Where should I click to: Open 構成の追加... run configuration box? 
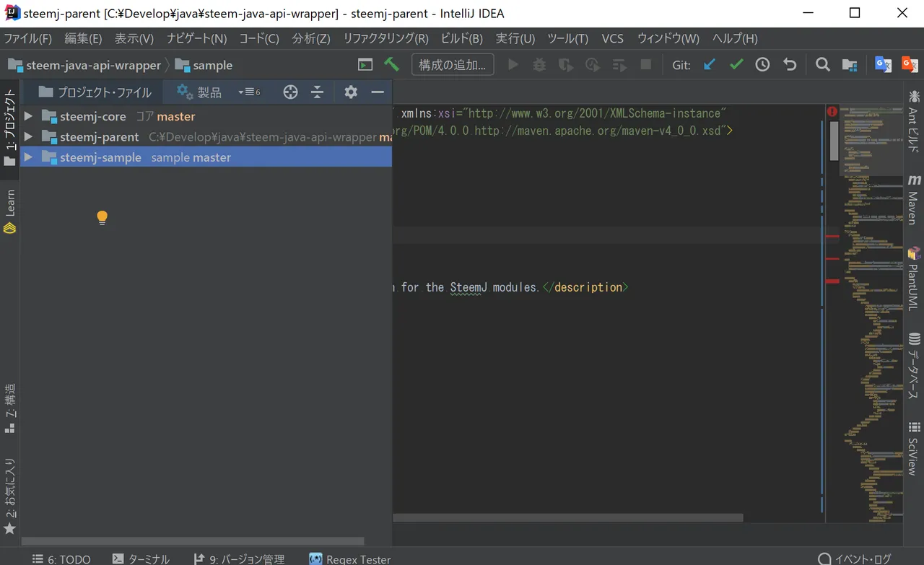(453, 64)
